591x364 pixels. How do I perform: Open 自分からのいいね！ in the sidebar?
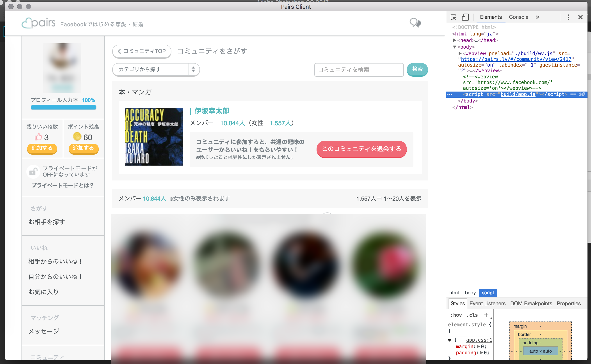[55, 277]
